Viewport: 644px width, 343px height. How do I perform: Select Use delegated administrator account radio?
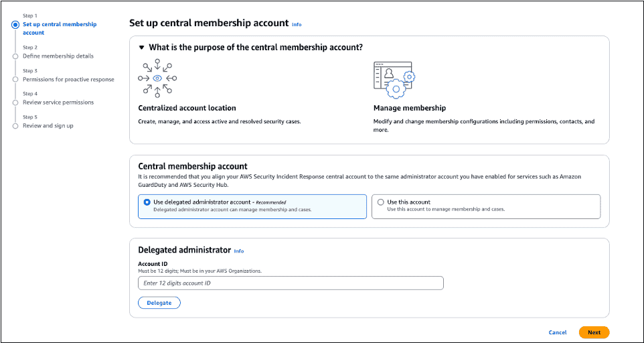[147, 202]
